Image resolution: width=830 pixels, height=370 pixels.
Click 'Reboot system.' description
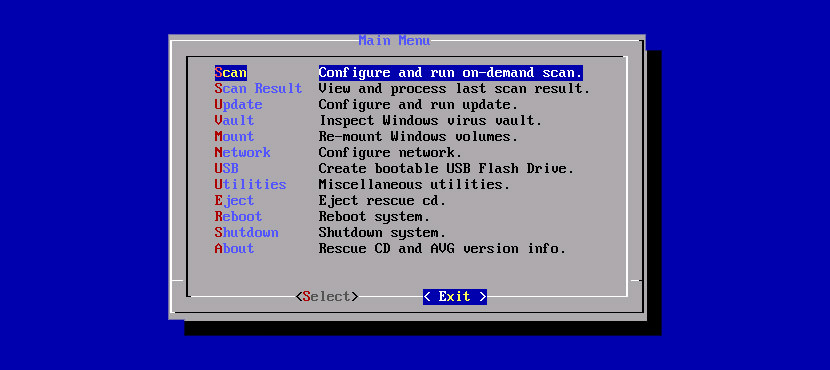(x=374, y=216)
